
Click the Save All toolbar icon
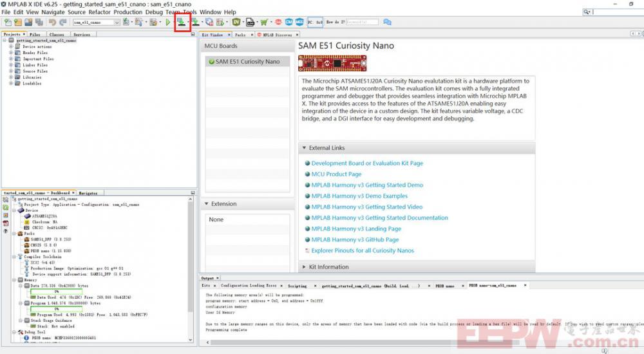39,22
